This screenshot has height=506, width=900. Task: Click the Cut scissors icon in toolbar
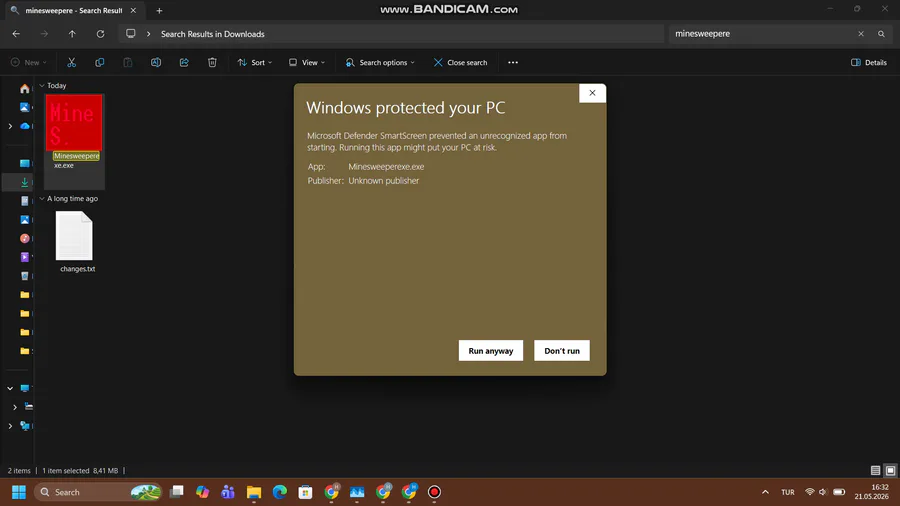(71, 63)
